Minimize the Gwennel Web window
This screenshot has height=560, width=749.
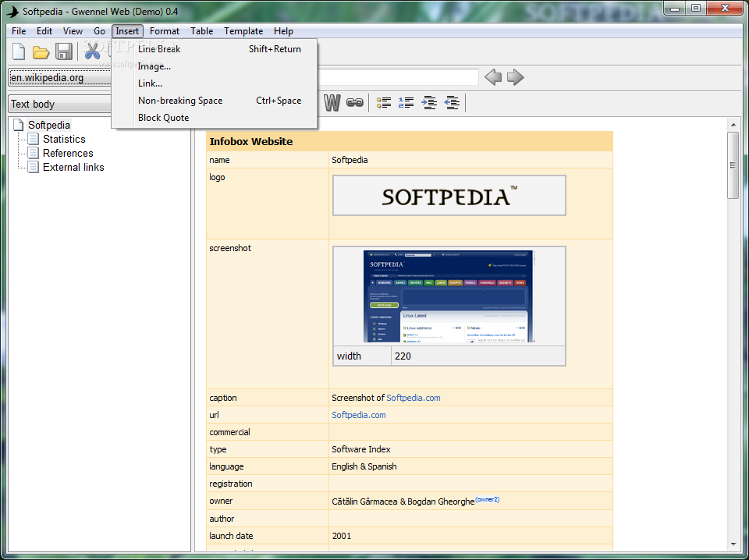675,8
